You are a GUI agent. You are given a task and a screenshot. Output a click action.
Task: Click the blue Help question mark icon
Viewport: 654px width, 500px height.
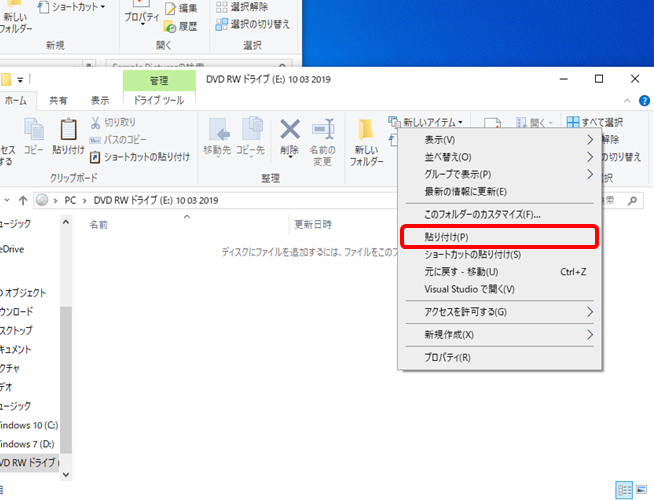click(x=644, y=101)
